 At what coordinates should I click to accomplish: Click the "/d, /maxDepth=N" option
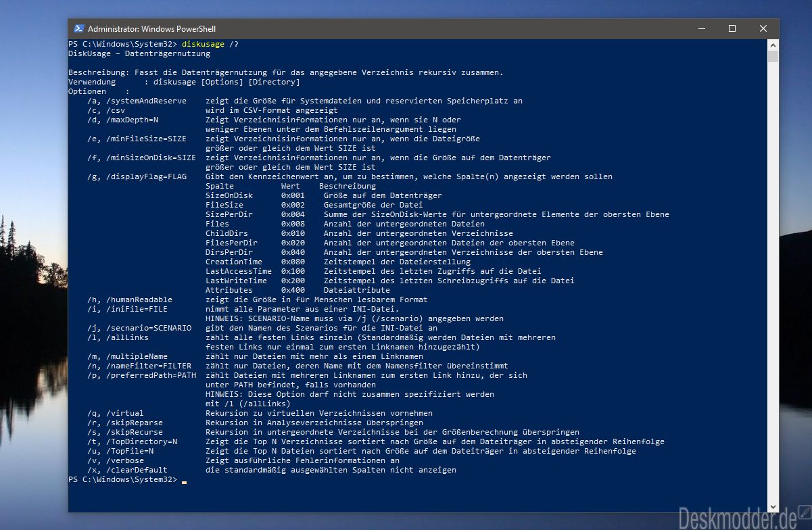coord(122,120)
